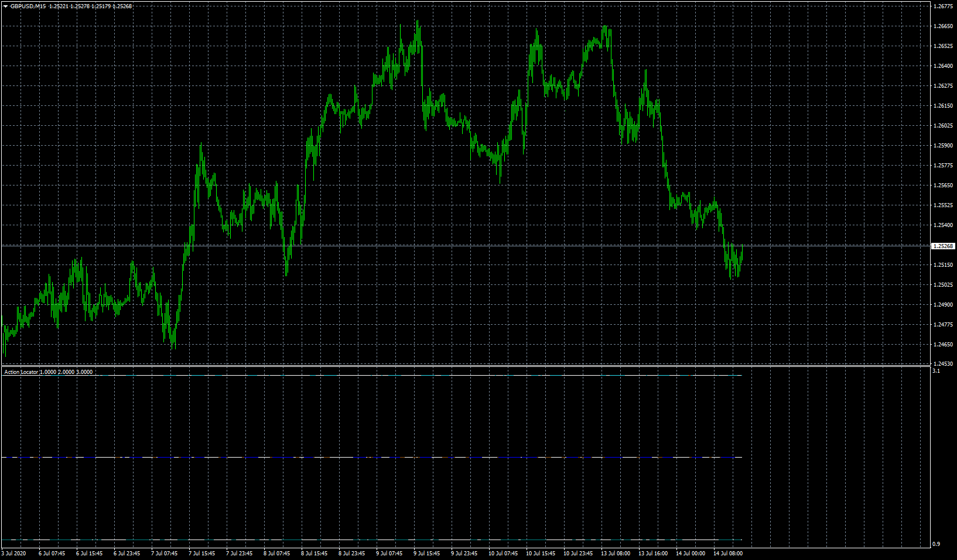Click the 3 Jul 2020 time label
The width and height of the screenshot is (957, 560).
pyautogui.click(x=13, y=554)
